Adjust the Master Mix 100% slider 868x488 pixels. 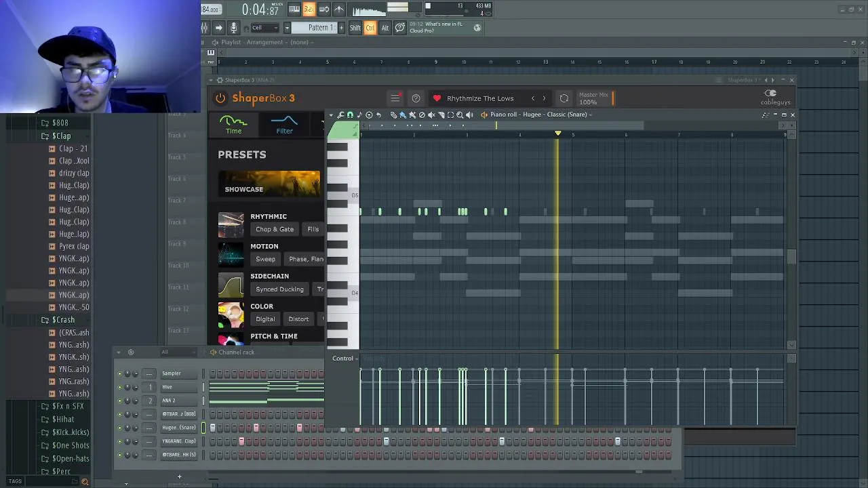tap(614, 98)
